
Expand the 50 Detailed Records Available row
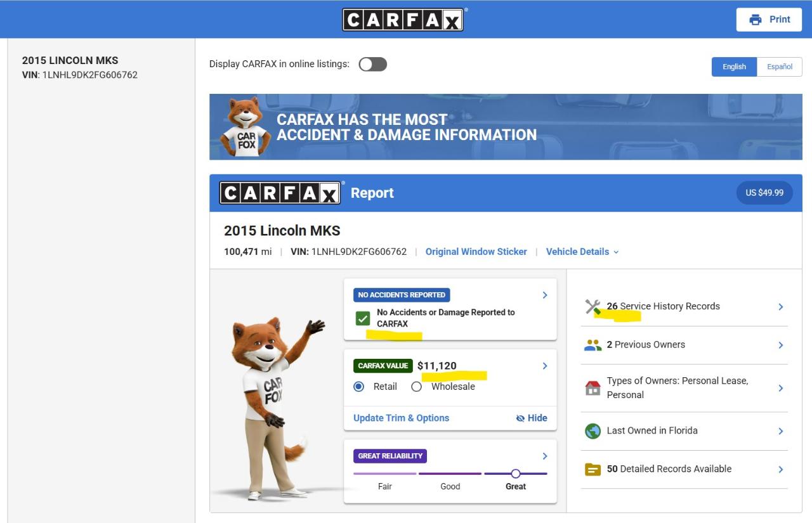point(684,470)
